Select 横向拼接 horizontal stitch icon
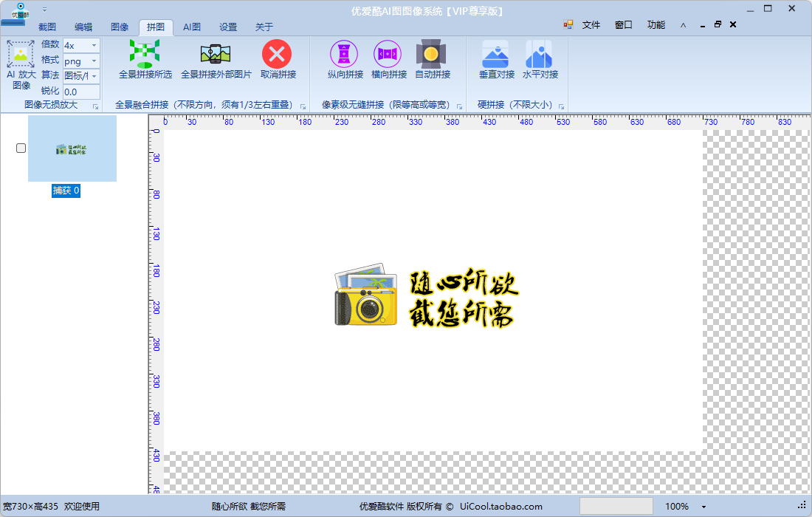This screenshot has height=517, width=812. coord(388,54)
